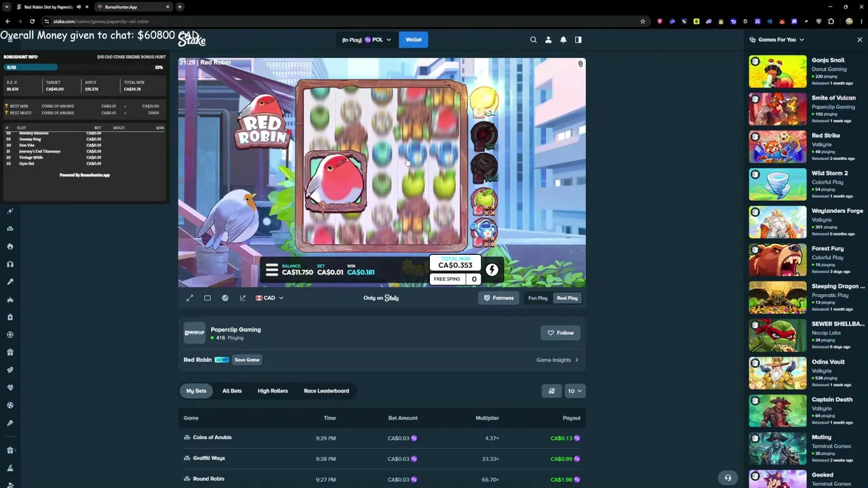Viewport: 868px width, 488px height.
Task: Open the Red Strike game thumbnail
Action: 778,147
